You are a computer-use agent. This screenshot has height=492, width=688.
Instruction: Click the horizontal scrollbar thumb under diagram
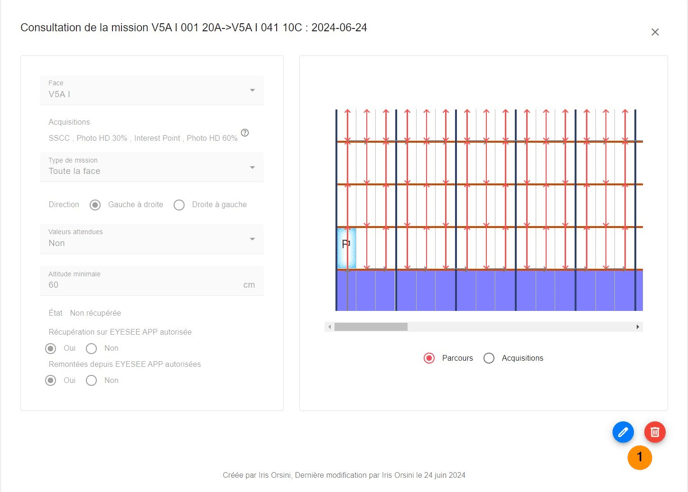click(x=371, y=327)
